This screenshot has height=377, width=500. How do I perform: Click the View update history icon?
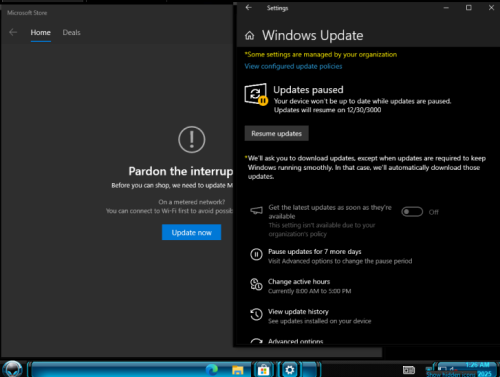click(x=256, y=314)
